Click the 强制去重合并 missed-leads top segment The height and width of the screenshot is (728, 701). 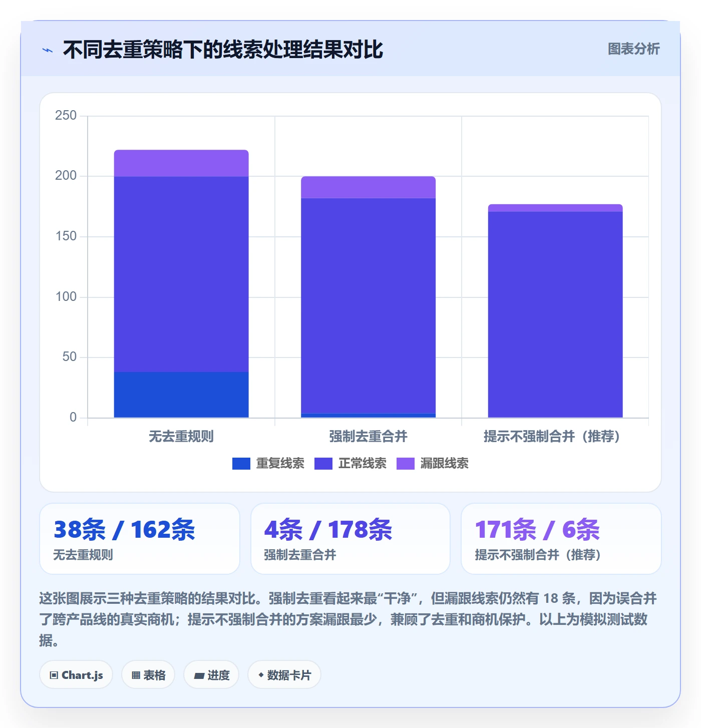point(369,187)
